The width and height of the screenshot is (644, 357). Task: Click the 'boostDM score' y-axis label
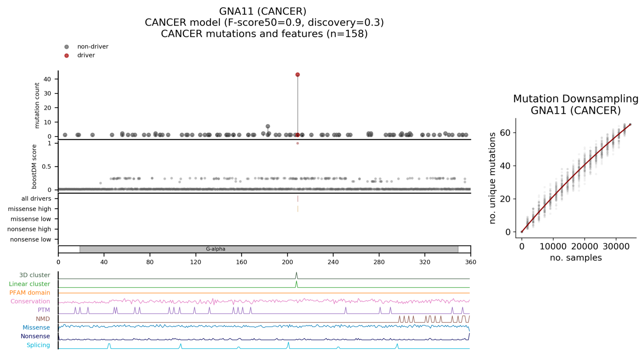(34, 166)
